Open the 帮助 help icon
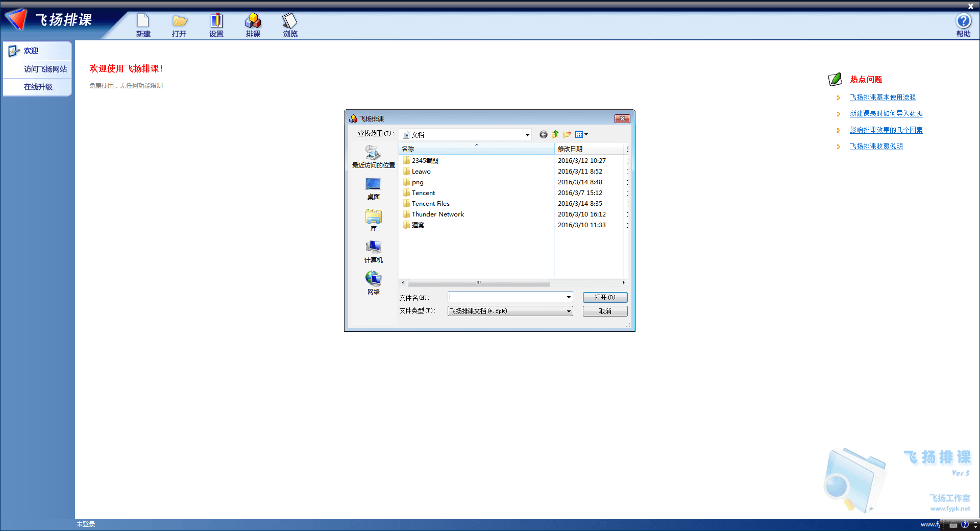 [x=963, y=25]
